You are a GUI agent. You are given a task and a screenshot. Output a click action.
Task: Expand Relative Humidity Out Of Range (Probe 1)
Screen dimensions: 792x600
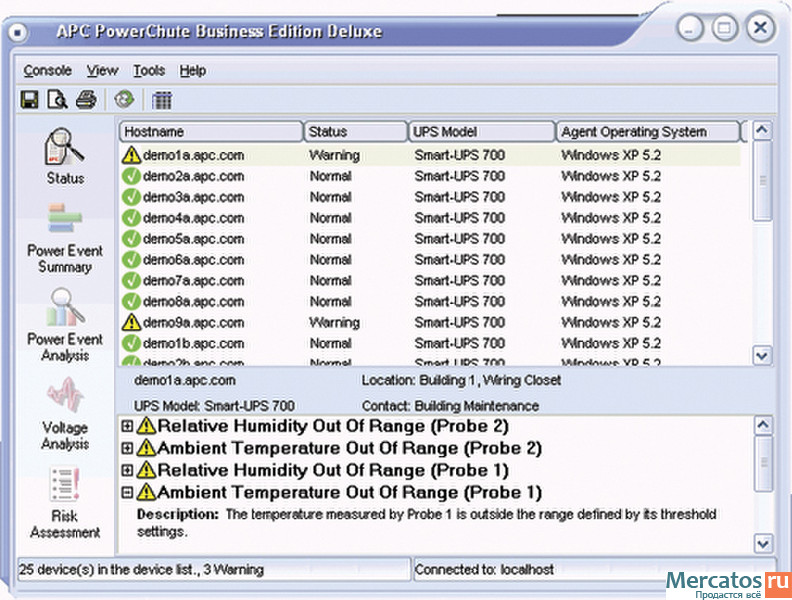click(127, 471)
